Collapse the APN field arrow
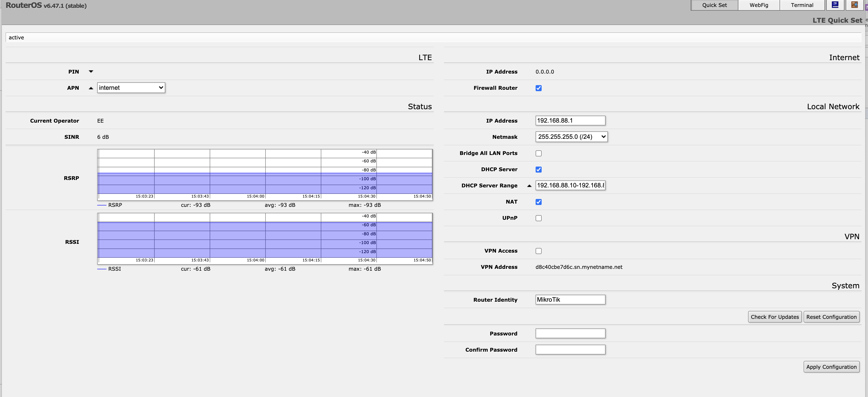The width and height of the screenshot is (868, 397). click(x=91, y=88)
